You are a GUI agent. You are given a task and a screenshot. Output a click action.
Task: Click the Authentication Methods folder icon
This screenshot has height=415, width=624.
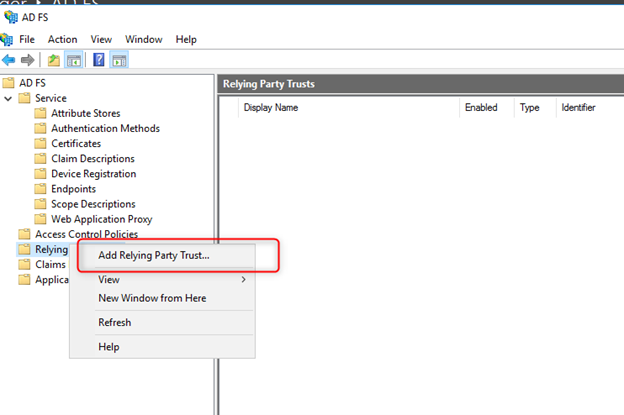[x=40, y=128]
